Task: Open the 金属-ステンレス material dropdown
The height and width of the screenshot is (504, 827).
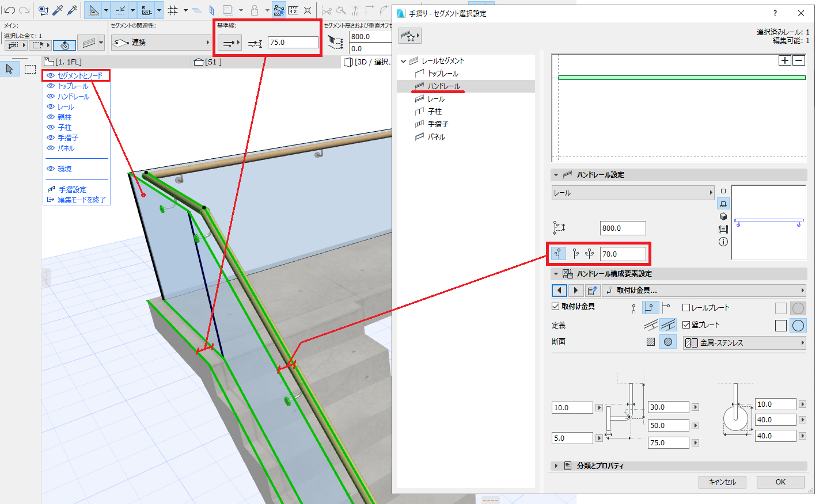Action: pyautogui.click(x=744, y=343)
